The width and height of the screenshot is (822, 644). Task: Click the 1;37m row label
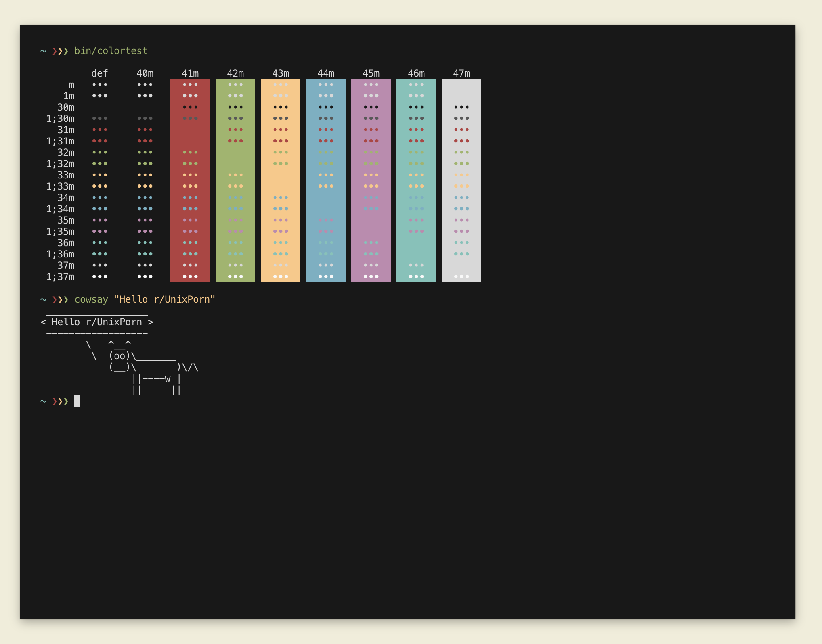(60, 277)
